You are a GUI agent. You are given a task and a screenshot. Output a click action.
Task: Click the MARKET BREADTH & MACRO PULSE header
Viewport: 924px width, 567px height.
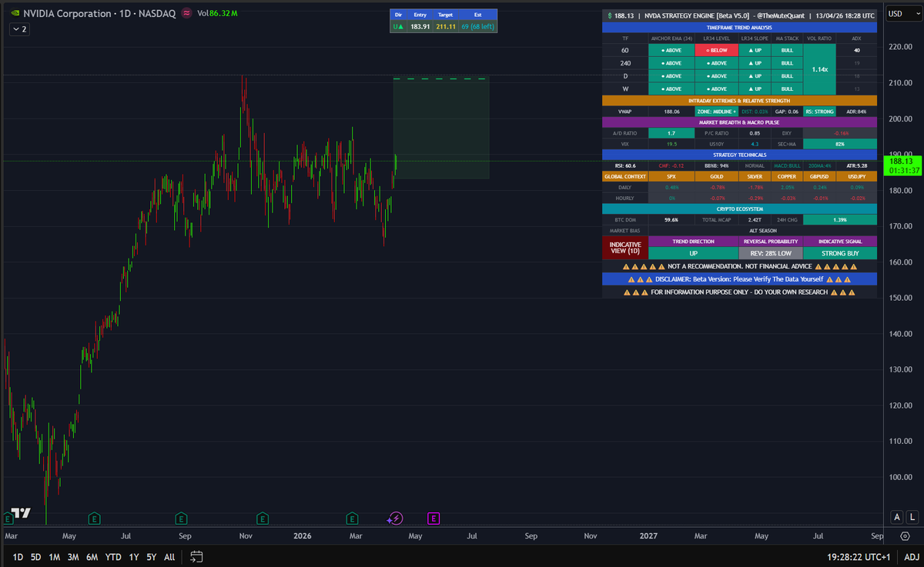[739, 122]
